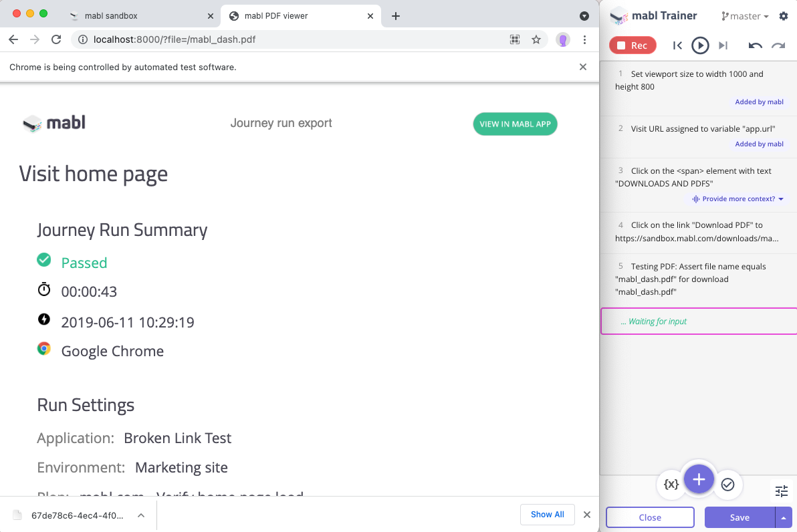Show all downloads
797x532 pixels.
point(548,515)
